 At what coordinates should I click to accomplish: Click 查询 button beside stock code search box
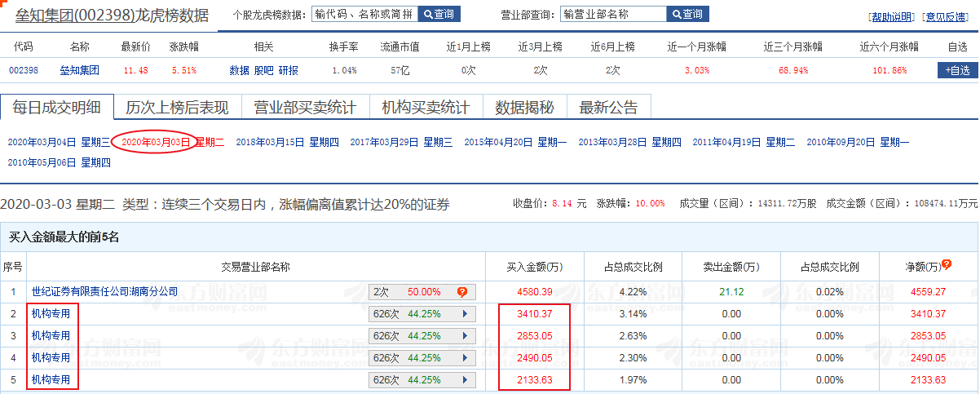(x=439, y=14)
